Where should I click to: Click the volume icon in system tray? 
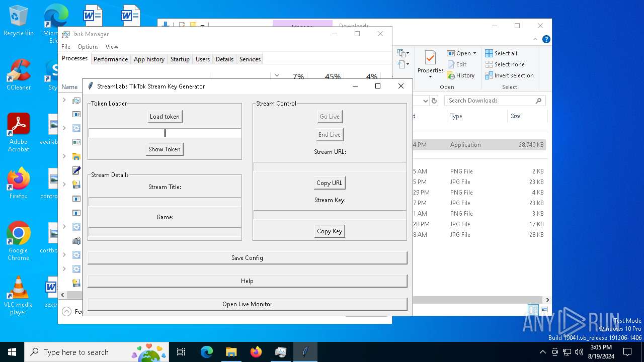pyautogui.click(x=579, y=352)
